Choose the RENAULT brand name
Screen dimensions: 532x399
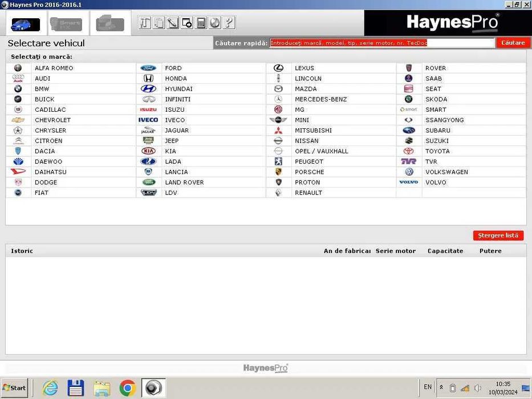tap(308, 193)
